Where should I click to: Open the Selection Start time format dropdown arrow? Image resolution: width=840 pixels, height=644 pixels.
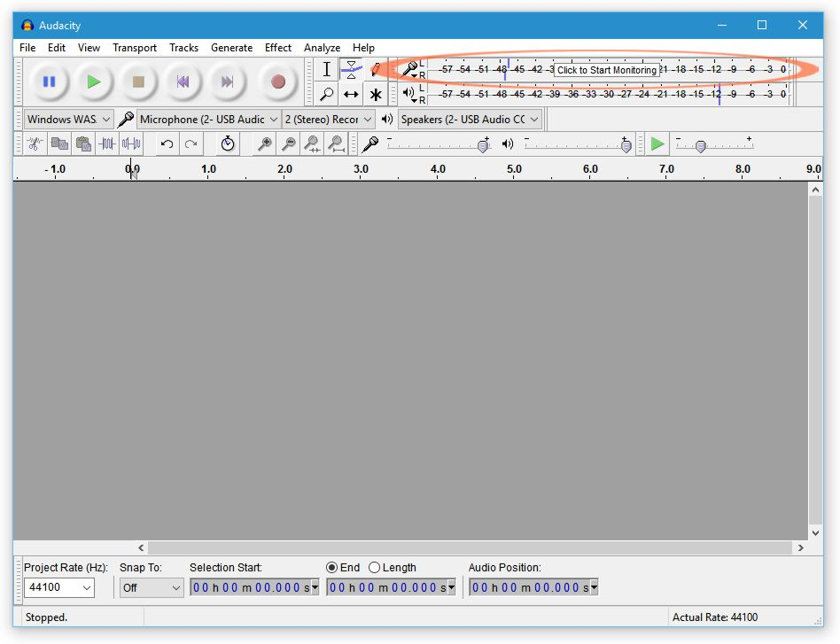coord(315,587)
